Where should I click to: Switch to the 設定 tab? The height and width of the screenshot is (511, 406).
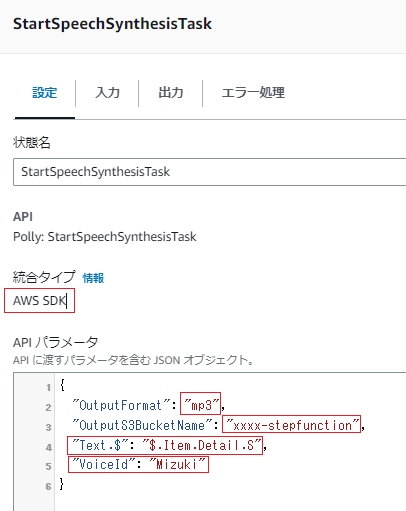(x=45, y=93)
